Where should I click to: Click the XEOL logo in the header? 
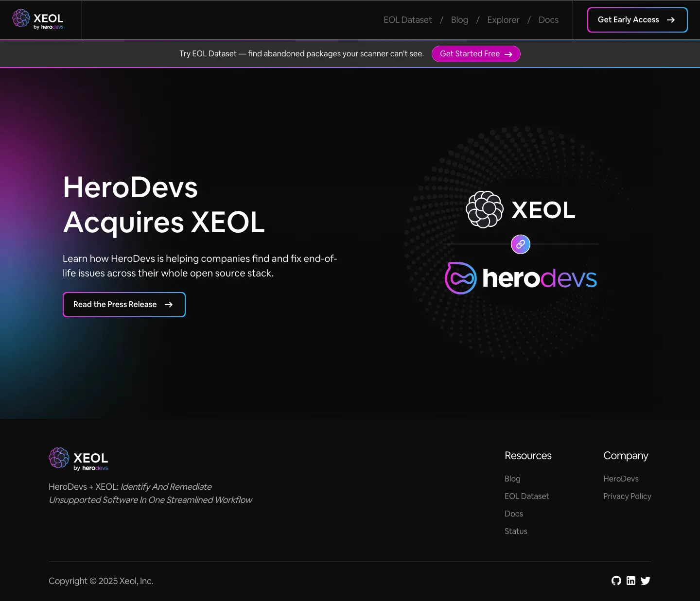coord(38,19)
